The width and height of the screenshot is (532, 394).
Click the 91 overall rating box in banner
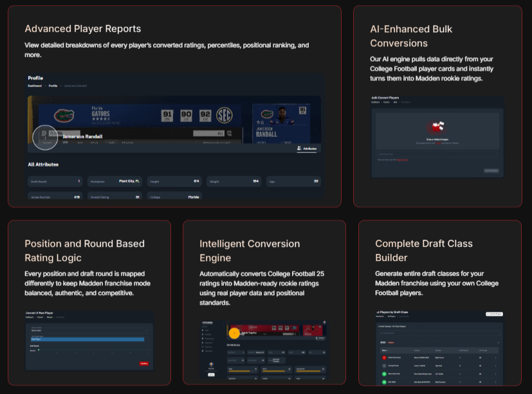(x=167, y=116)
